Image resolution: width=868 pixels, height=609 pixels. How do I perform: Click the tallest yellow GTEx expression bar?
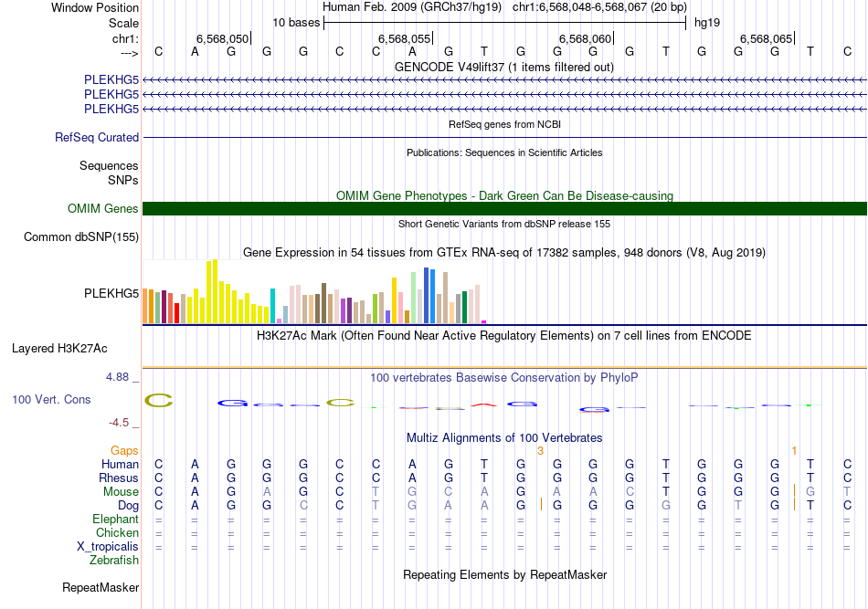click(214, 291)
